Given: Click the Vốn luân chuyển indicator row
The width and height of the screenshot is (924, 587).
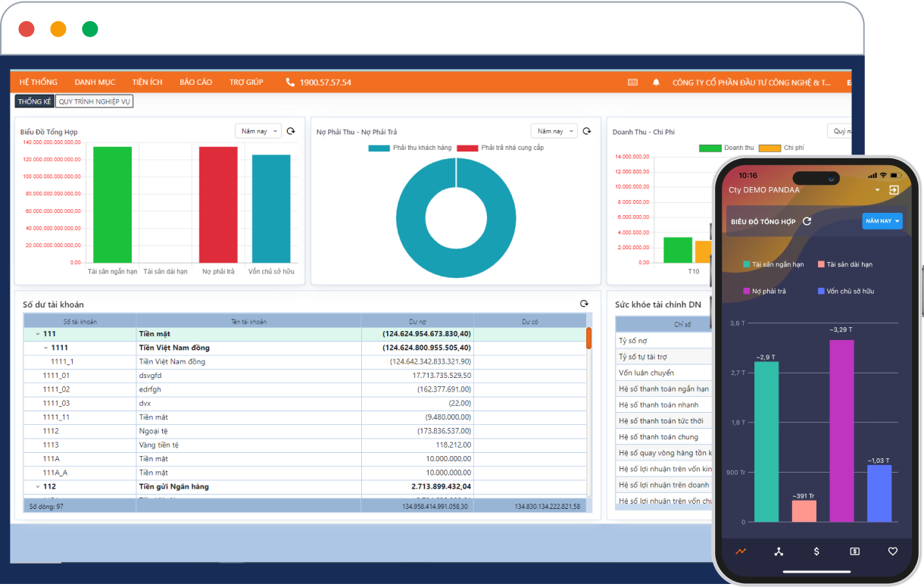Looking at the screenshot, I should pyautogui.click(x=663, y=373).
